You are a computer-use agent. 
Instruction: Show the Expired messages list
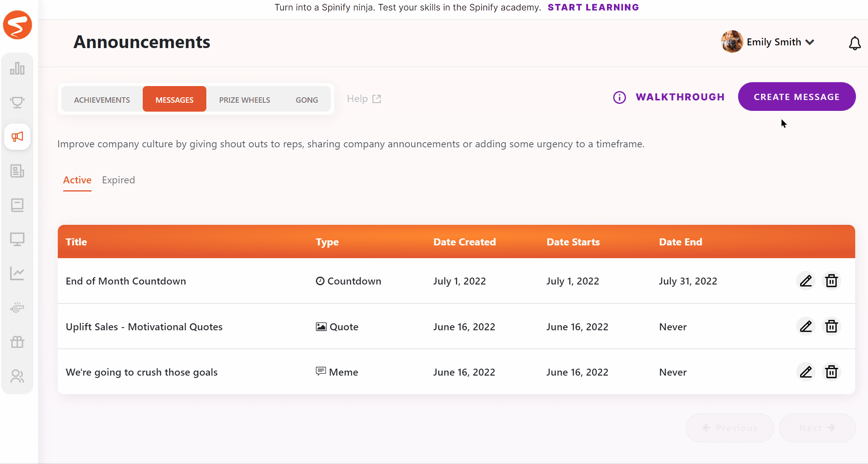pyautogui.click(x=118, y=180)
